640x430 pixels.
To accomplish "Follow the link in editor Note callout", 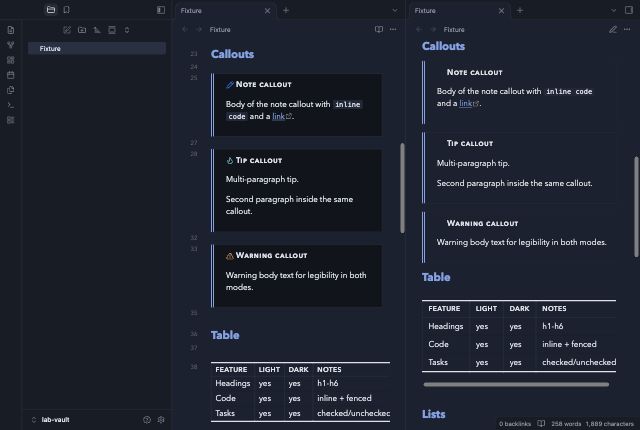I will 278,116.
